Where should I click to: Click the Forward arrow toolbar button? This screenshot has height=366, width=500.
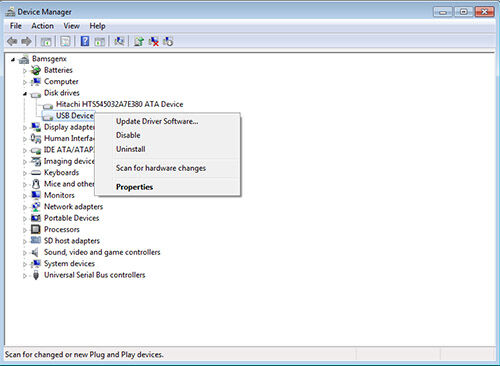(x=26, y=41)
